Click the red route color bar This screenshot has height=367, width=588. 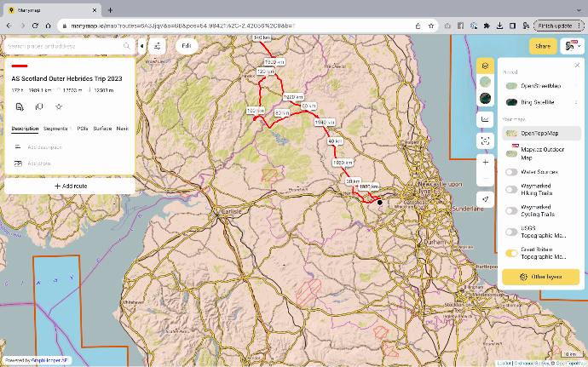pos(20,66)
